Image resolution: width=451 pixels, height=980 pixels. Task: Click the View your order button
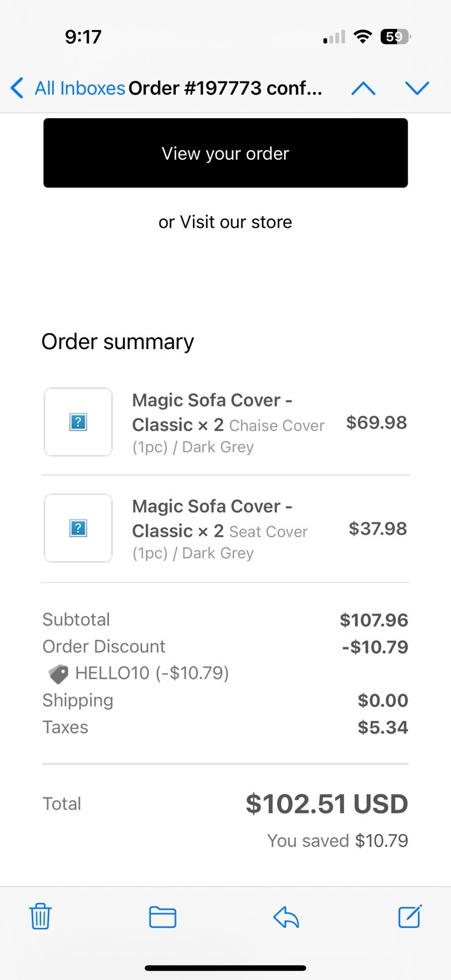tap(225, 153)
